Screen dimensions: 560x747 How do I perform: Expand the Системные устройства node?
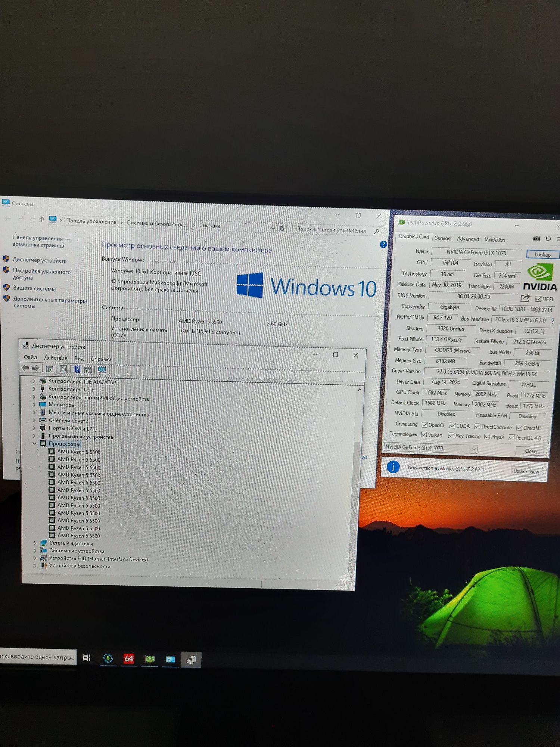pos(35,551)
